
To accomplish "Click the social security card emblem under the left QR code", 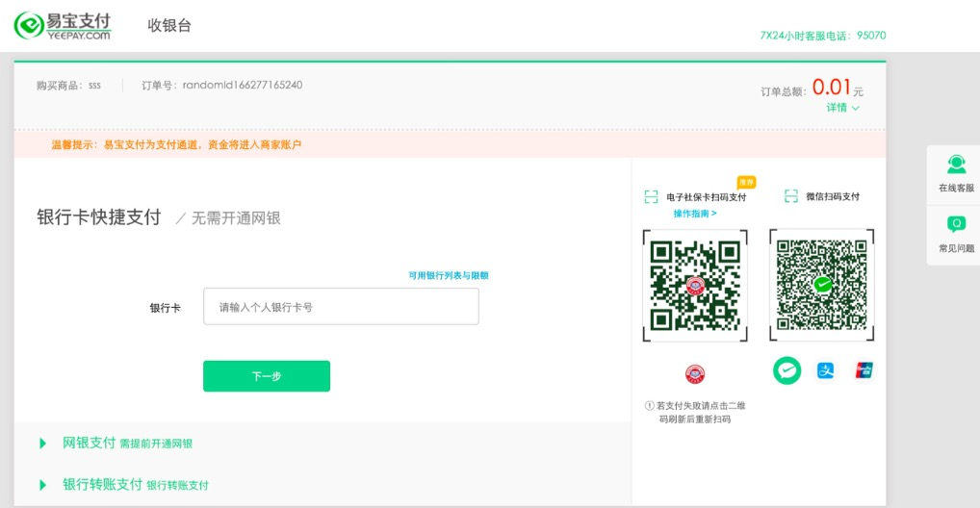I will coord(695,373).
